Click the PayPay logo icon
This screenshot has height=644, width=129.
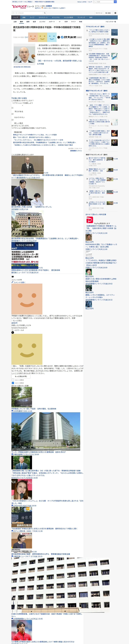tap(89, 220)
